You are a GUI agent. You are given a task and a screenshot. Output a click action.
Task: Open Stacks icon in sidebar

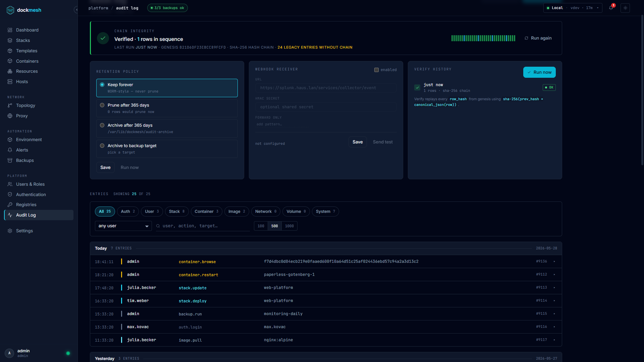pos(10,41)
